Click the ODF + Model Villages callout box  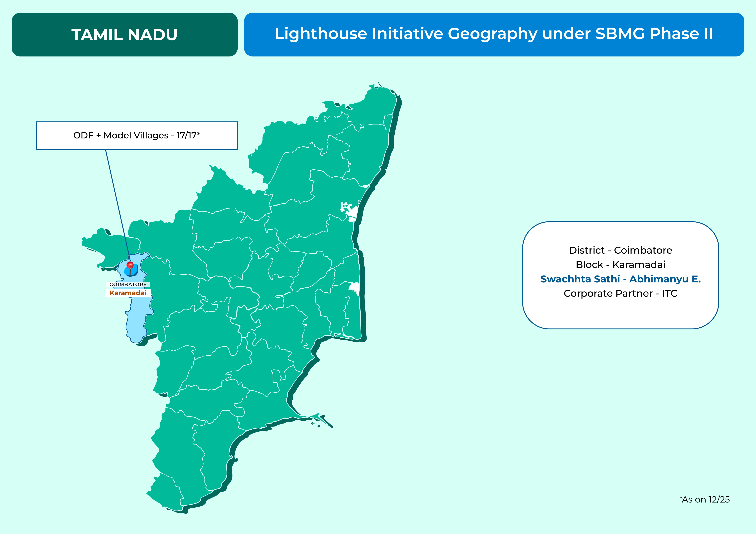coord(137,136)
